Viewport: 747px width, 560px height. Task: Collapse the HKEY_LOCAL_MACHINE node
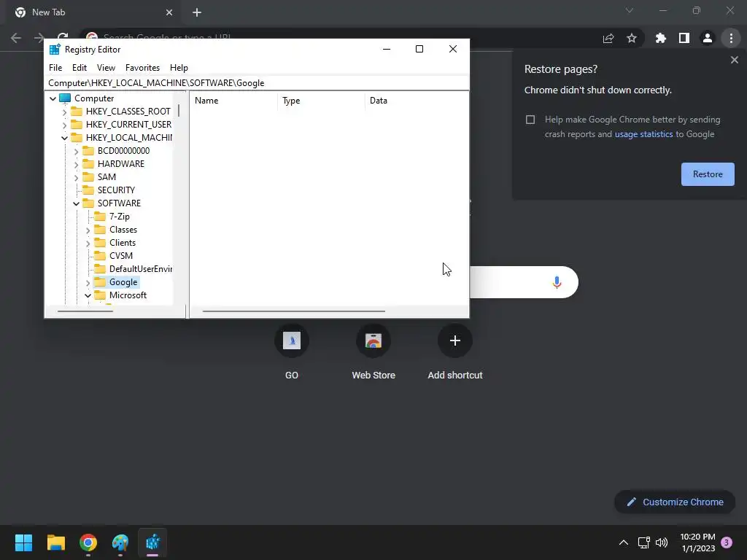pos(64,138)
